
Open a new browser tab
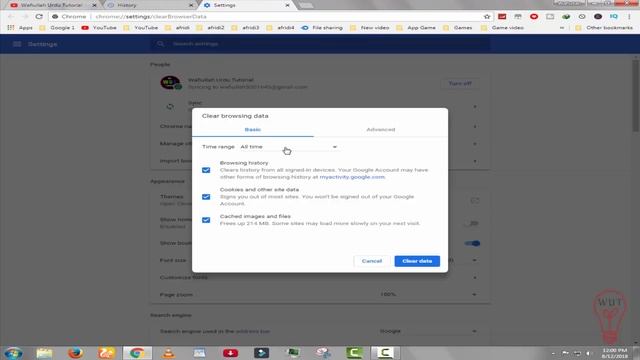point(306,5)
